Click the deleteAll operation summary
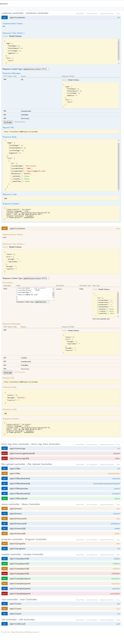 coord(116,453)
